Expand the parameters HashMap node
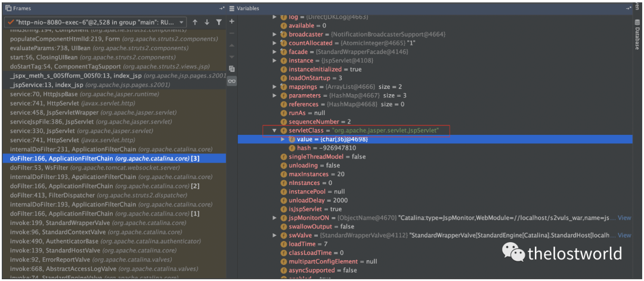Image resolution: width=644 pixels, height=281 pixels. point(275,95)
